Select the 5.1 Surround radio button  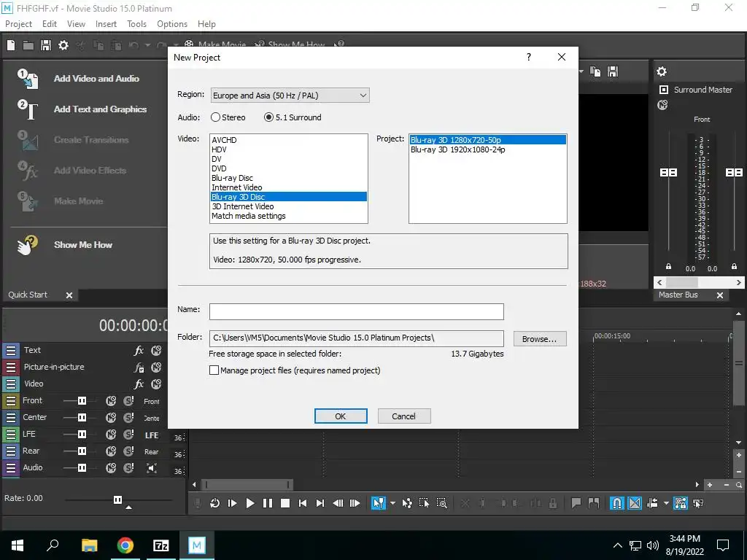pos(268,117)
